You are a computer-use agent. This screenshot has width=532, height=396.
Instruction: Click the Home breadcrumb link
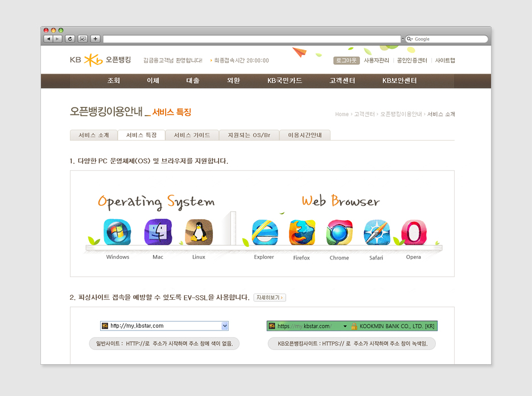(x=341, y=114)
